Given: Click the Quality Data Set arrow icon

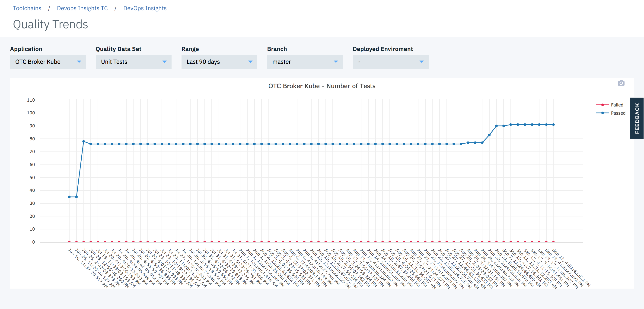Looking at the screenshot, I should click(x=165, y=61).
